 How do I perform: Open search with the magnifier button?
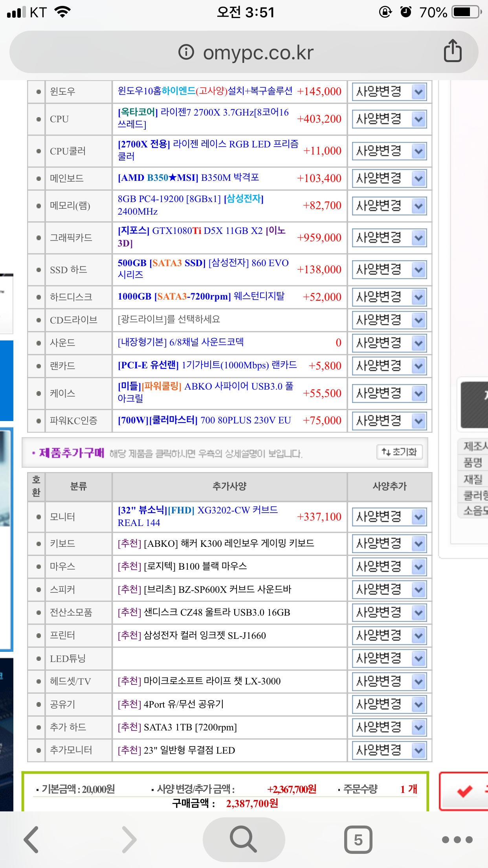[x=244, y=840]
